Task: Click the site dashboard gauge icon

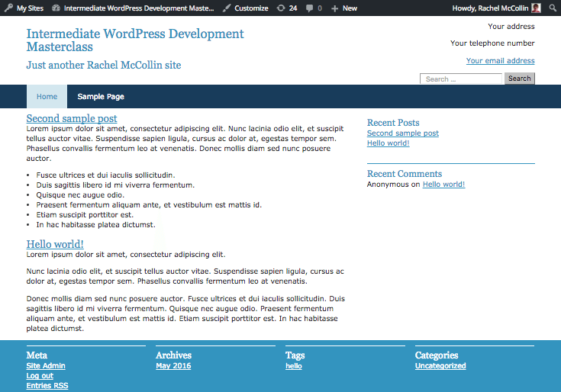Action: tap(56, 8)
